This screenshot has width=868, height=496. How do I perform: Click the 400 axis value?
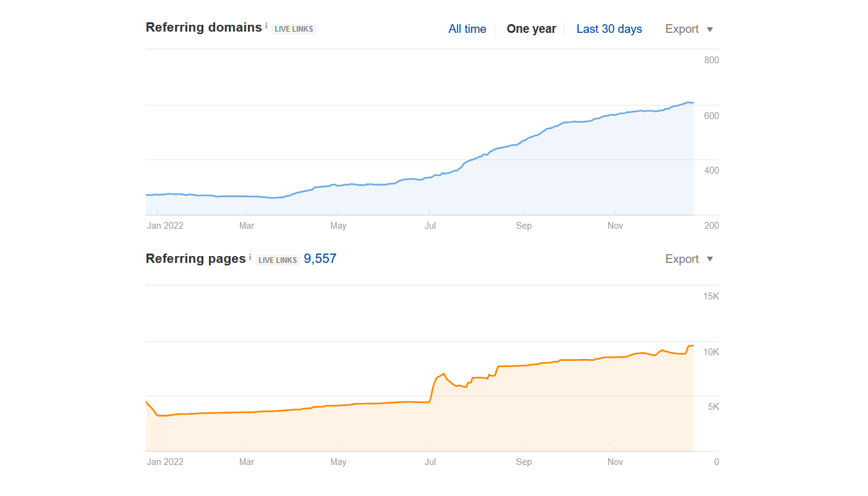(x=712, y=170)
